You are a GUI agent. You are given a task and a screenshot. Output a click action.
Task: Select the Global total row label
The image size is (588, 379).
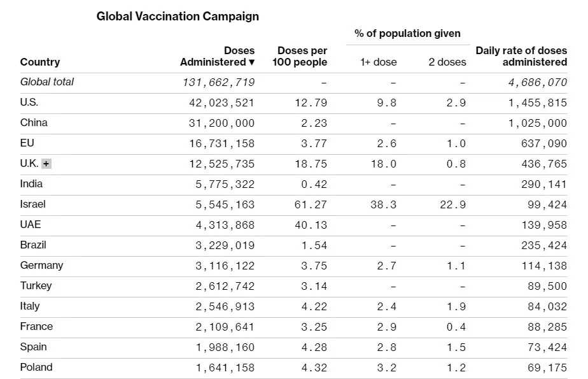[x=47, y=82]
